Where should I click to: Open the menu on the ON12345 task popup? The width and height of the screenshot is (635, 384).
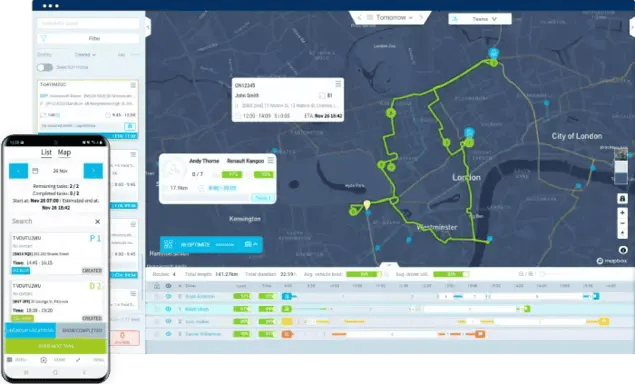tap(338, 84)
